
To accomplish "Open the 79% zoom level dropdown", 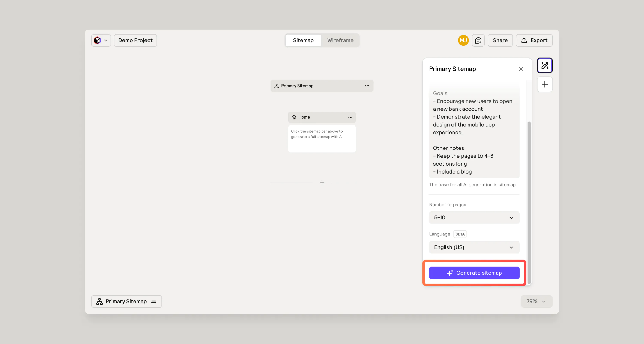I will click(536, 301).
